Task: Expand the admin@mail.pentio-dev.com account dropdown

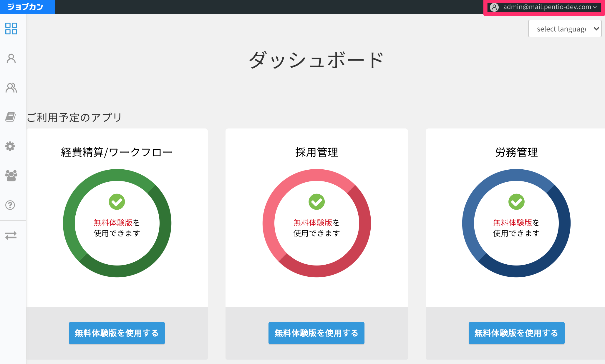Action: [544, 7]
